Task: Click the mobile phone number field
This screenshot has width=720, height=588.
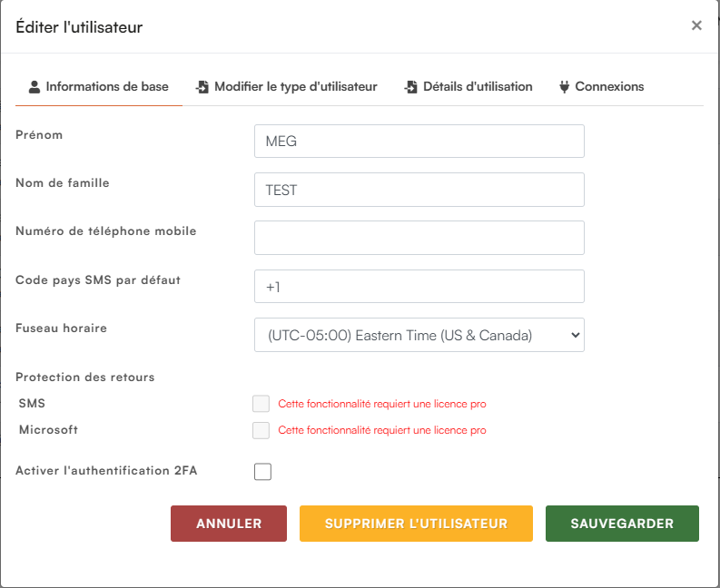Action: coord(419,238)
